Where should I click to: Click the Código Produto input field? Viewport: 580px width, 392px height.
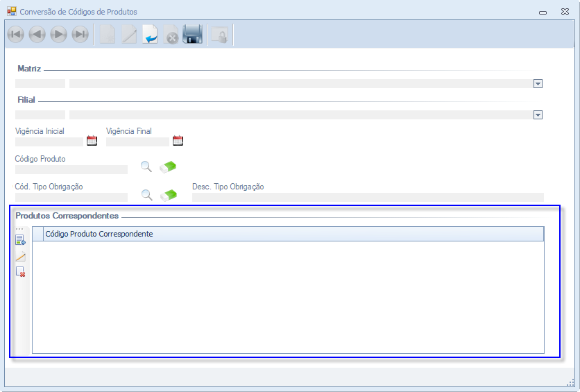click(71, 169)
